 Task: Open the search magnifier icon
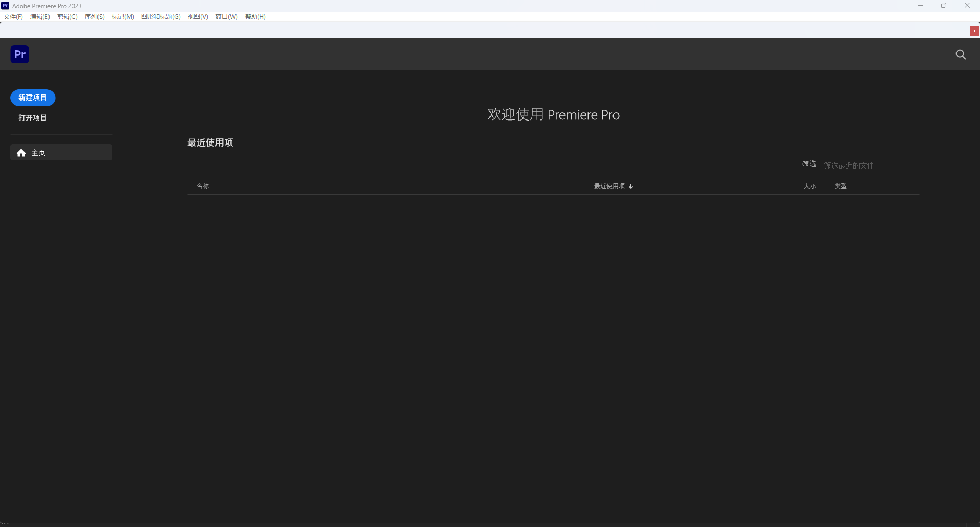pyautogui.click(x=961, y=55)
